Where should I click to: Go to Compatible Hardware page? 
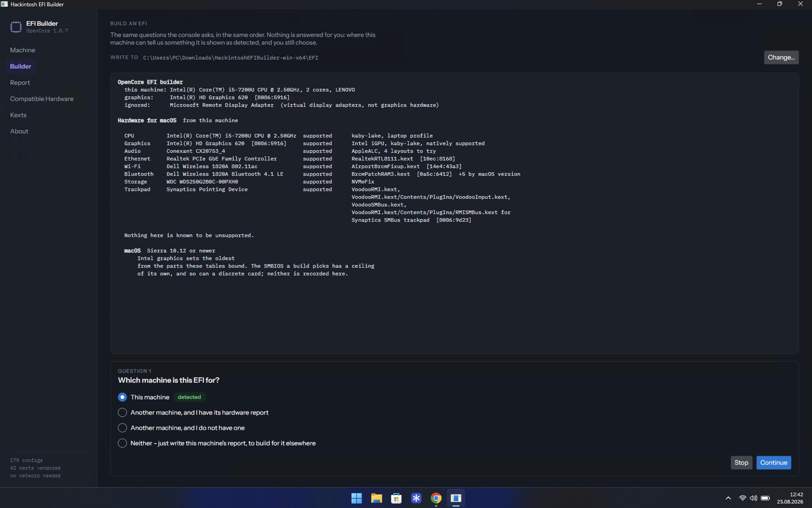tap(42, 99)
